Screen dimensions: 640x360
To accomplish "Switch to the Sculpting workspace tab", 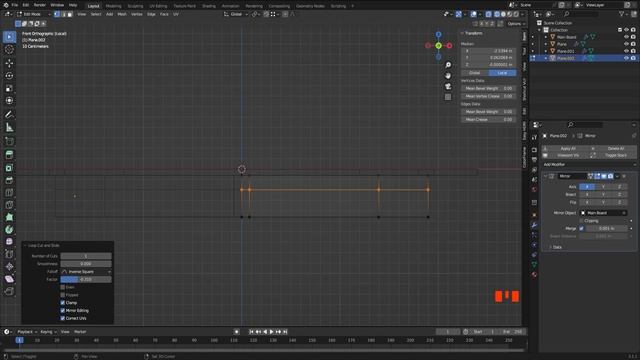I will (x=135, y=6).
